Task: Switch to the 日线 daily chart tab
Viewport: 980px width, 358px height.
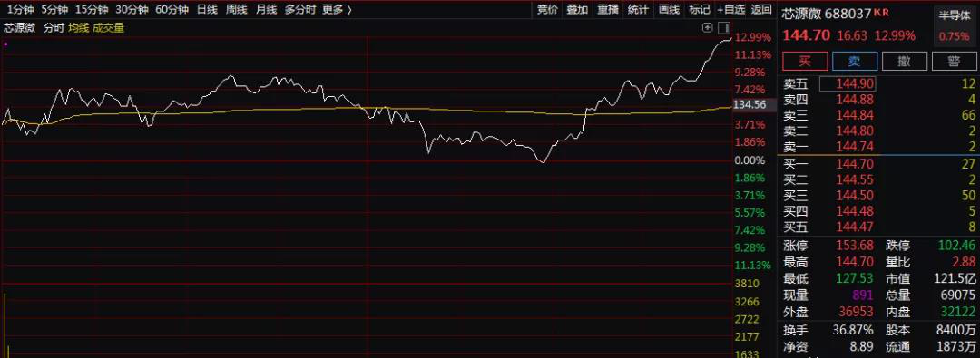Action: (x=207, y=9)
